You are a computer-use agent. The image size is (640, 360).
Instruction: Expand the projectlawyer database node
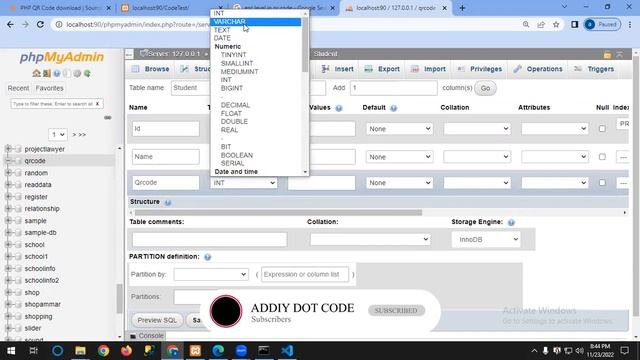8,149
